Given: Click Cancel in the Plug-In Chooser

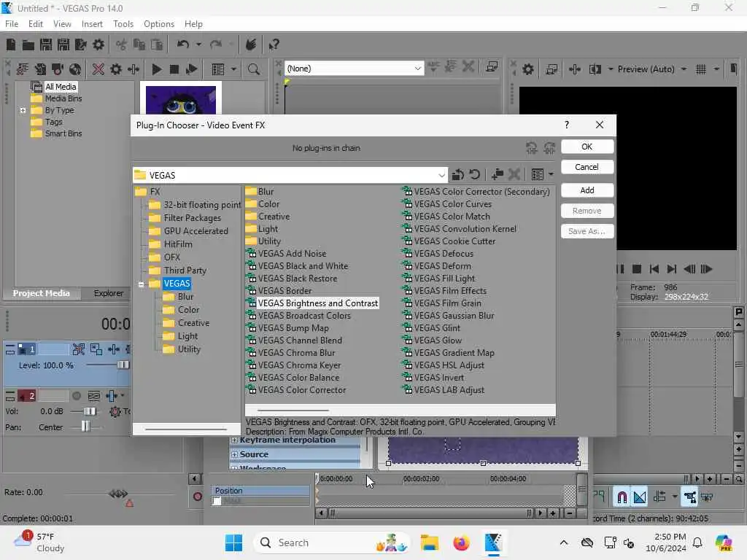Looking at the screenshot, I should coord(587,167).
